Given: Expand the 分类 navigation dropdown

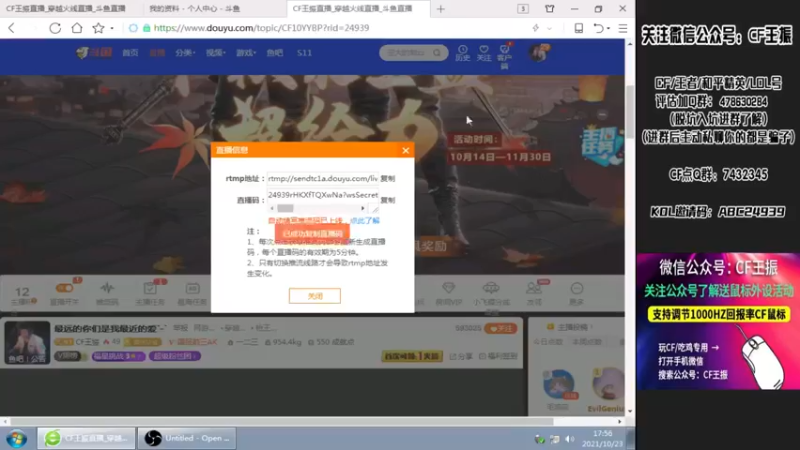Looking at the screenshot, I should pyautogui.click(x=185, y=53).
